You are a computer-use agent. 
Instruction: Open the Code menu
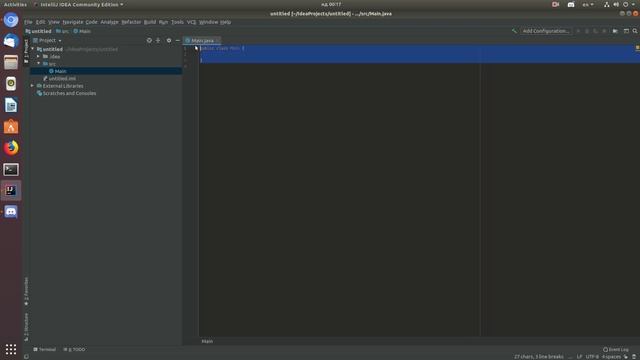(91, 22)
